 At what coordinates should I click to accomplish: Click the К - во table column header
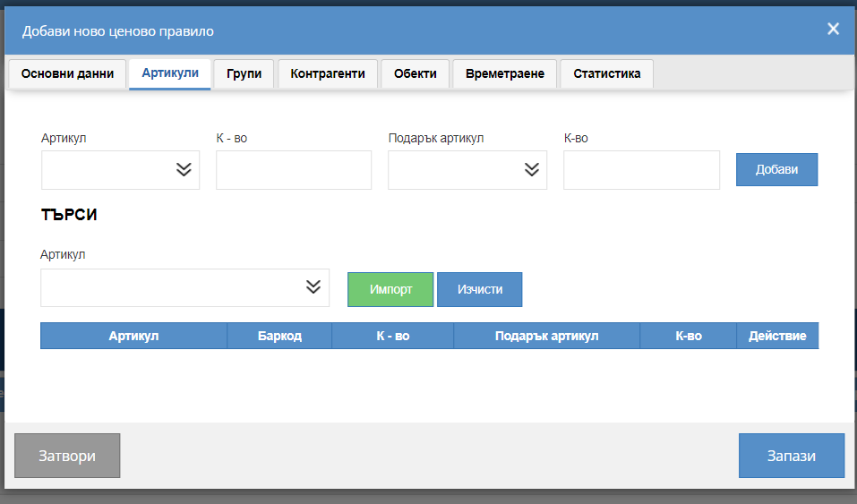[392, 336]
